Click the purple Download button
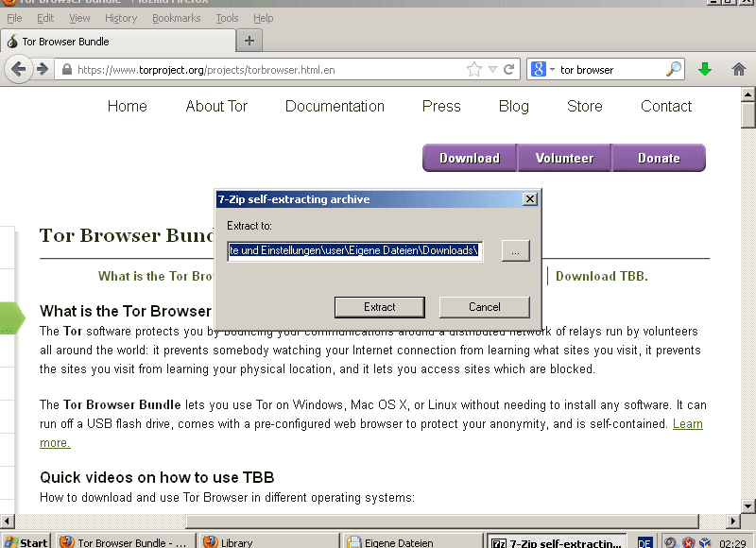756x548 pixels. click(x=469, y=158)
